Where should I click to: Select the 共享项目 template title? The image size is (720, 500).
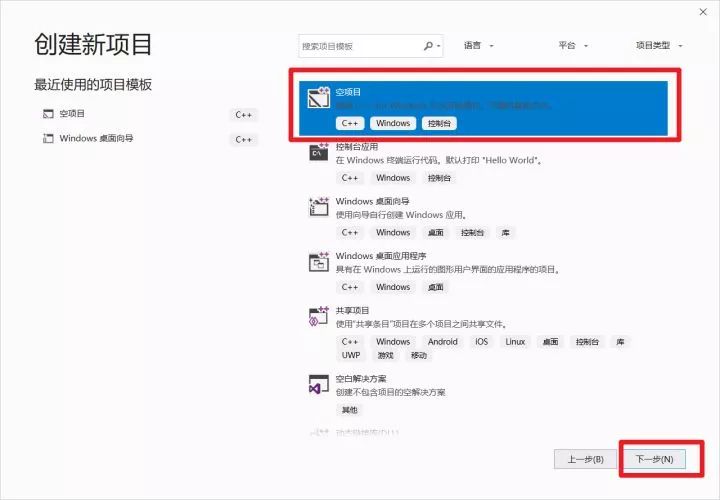point(352,310)
